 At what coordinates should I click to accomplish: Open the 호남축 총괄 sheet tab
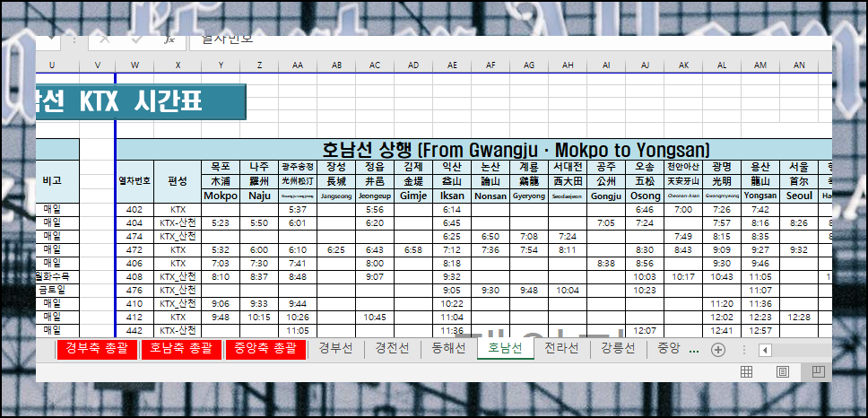[x=181, y=349]
